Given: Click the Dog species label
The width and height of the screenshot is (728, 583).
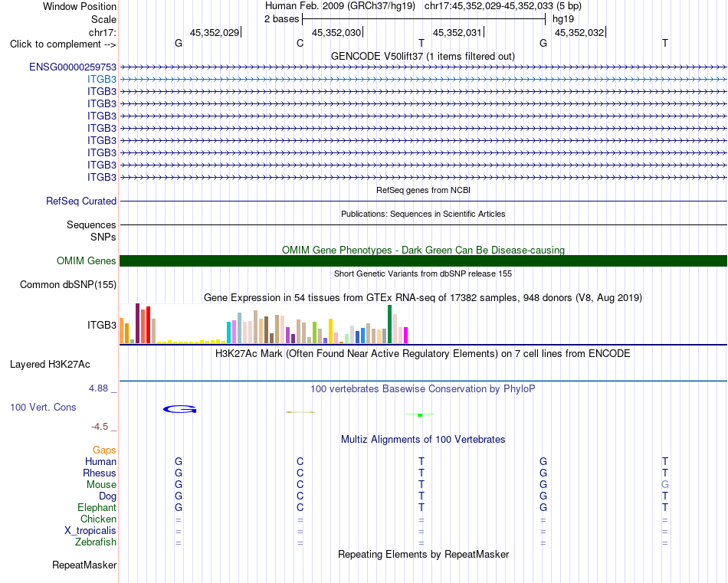Looking at the screenshot, I should click(x=108, y=496).
